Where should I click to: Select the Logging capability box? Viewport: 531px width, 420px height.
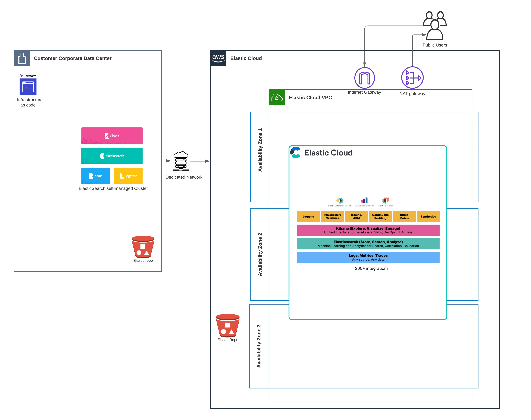point(308,216)
